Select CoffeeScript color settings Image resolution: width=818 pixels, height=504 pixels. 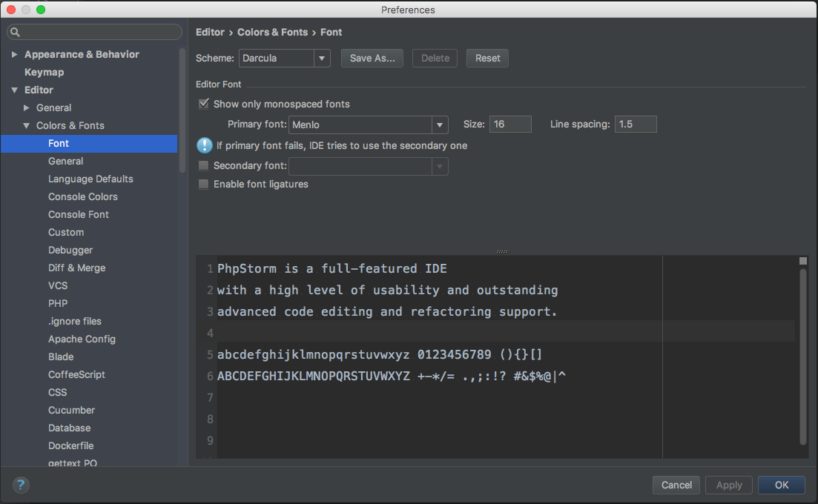(x=76, y=374)
